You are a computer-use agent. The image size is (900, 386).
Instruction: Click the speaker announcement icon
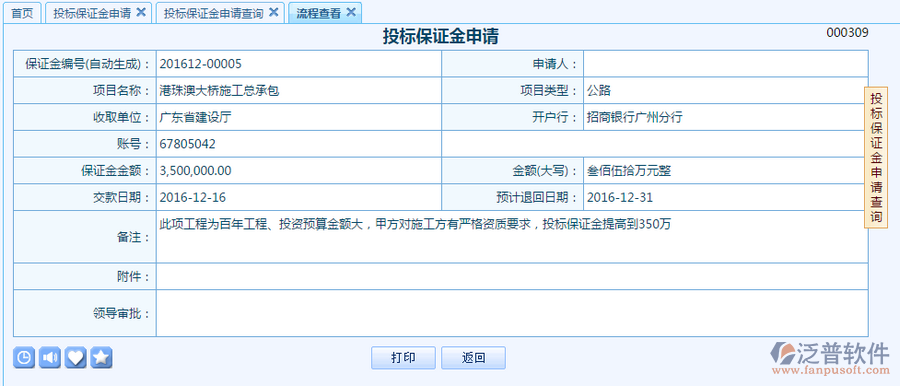pos(50,357)
